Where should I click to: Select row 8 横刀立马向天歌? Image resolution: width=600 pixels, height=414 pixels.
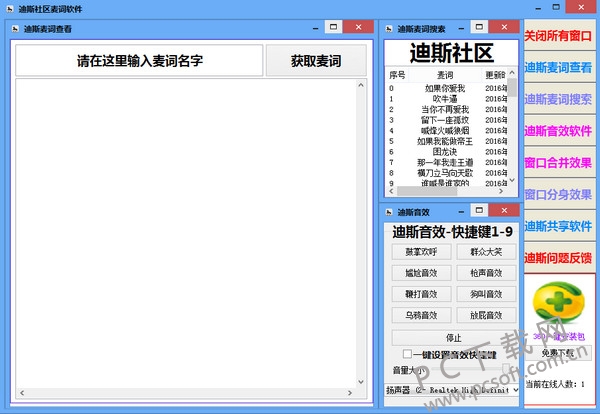[x=447, y=173]
